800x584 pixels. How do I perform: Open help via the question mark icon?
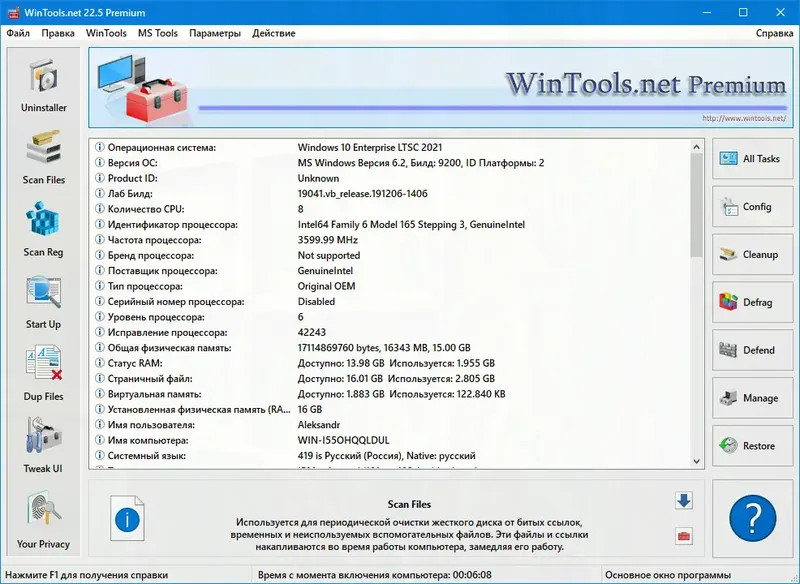[x=752, y=516]
